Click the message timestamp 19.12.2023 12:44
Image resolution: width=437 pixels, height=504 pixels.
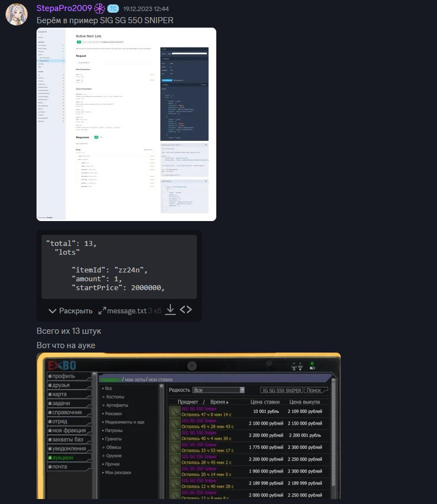tap(146, 9)
